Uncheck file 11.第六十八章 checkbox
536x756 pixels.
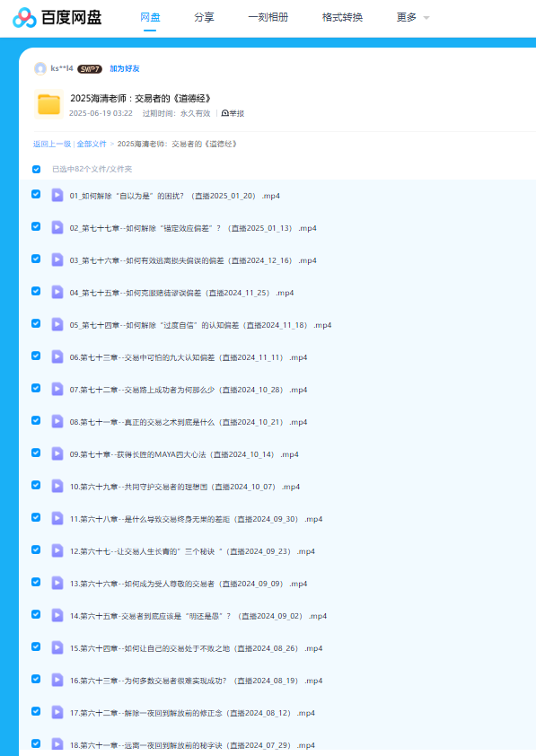click(x=36, y=517)
